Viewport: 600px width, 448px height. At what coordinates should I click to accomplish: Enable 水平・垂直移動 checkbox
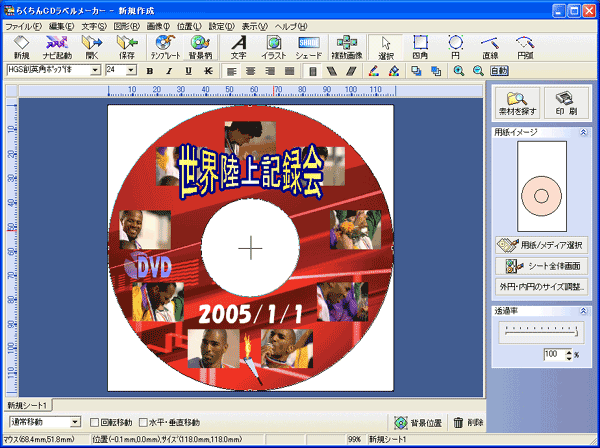pyautogui.click(x=143, y=422)
